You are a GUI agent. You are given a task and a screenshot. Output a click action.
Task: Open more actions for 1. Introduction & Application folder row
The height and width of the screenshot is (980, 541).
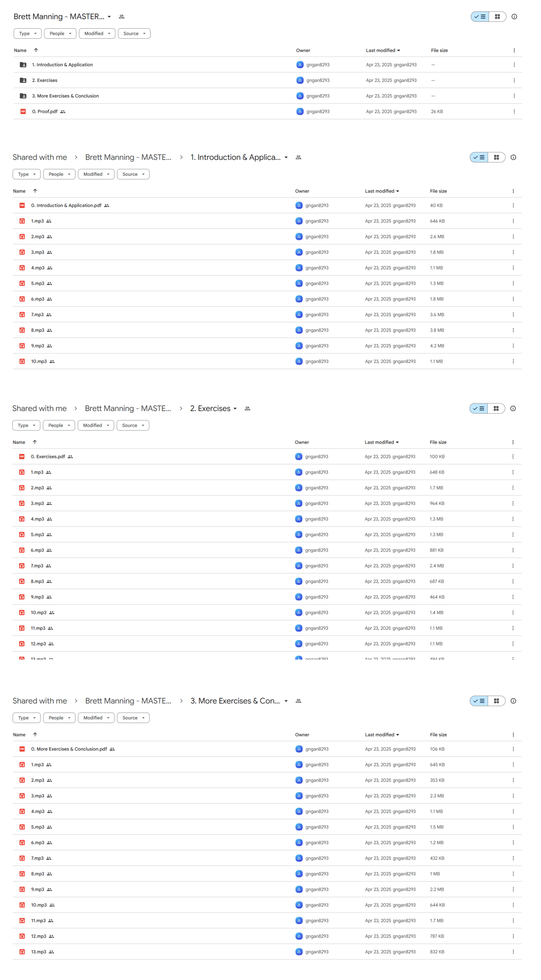point(514,65)
